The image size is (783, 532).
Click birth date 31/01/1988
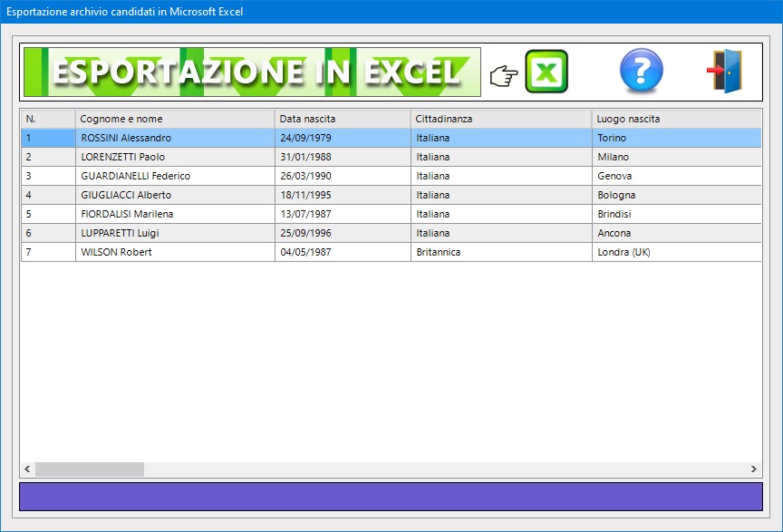point(343,157)
